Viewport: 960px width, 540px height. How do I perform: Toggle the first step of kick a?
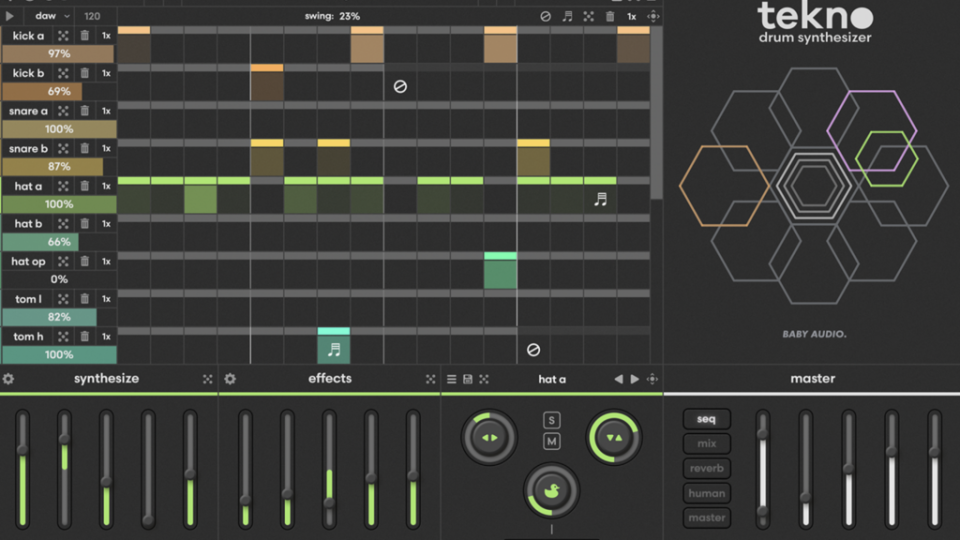[x=134, y=45]
